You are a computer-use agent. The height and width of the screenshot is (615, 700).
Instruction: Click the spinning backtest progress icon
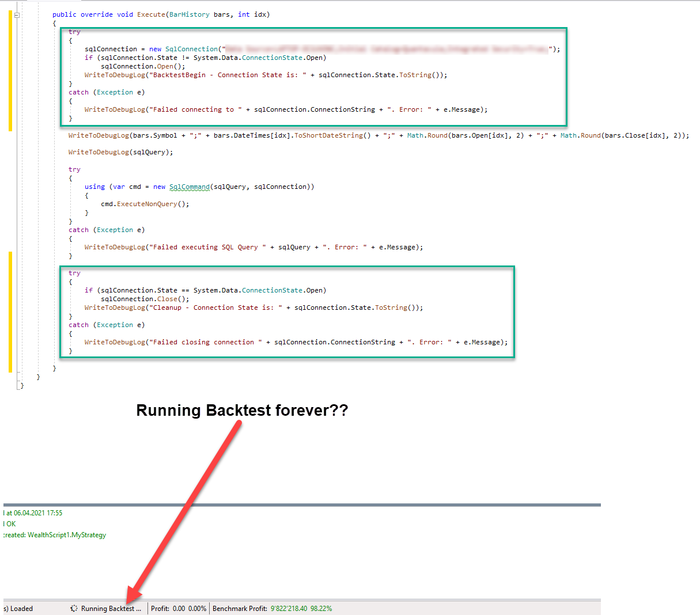point(74,608)
